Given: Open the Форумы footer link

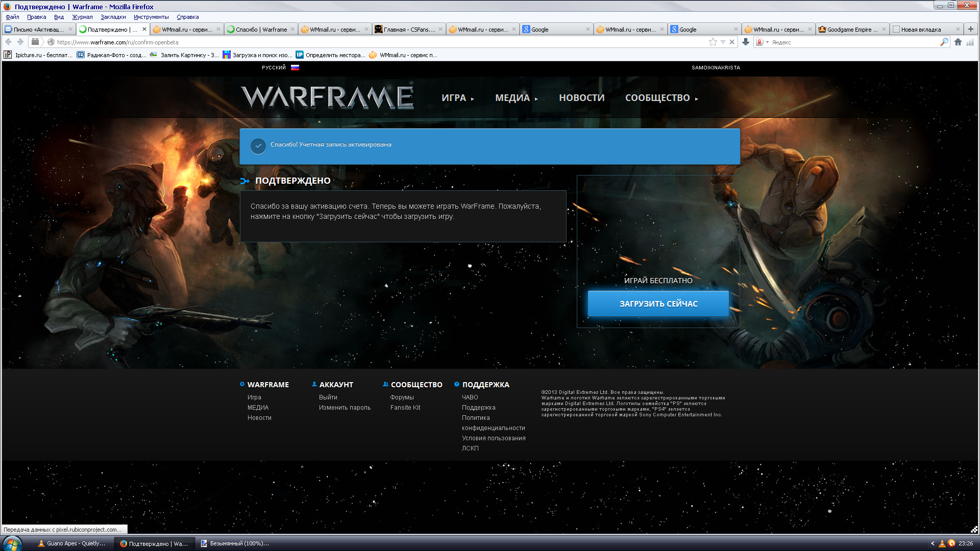Looking at the screenshot, I should (402, 397).
